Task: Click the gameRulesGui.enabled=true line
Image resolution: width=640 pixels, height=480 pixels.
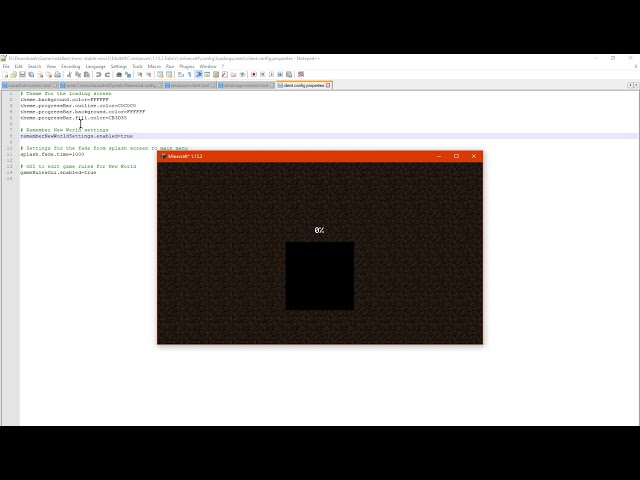Action: (x=58, y=173)
